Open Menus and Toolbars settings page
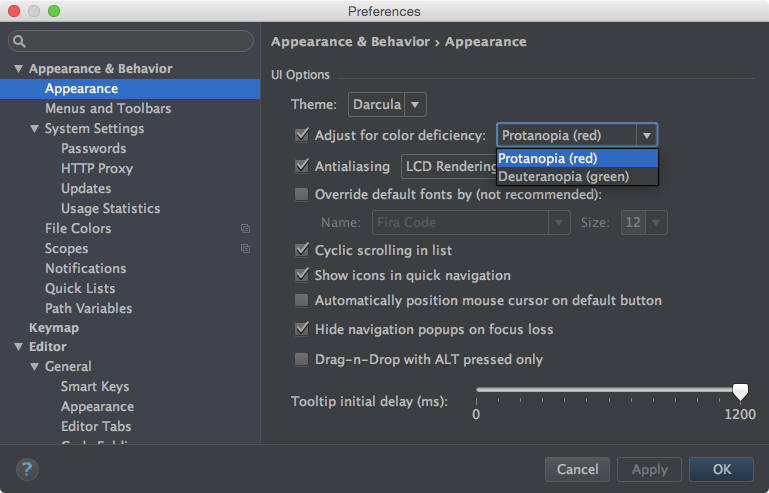 108,108
